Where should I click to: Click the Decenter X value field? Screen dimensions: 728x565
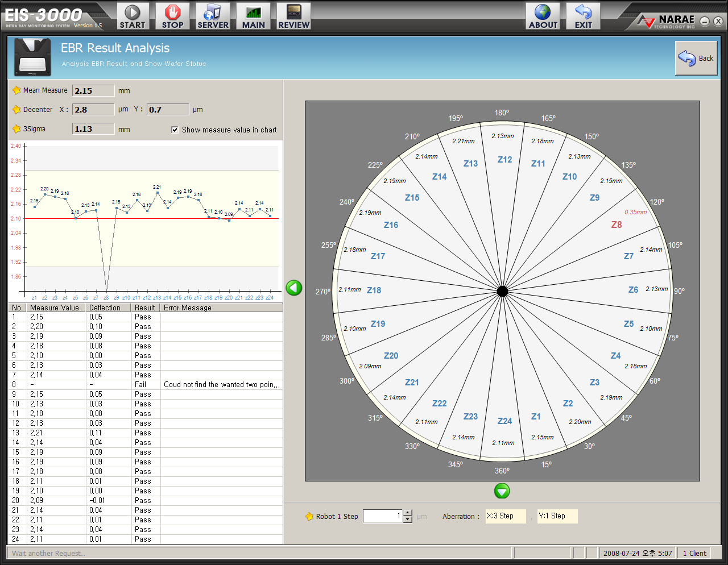[x=94, y=109]
